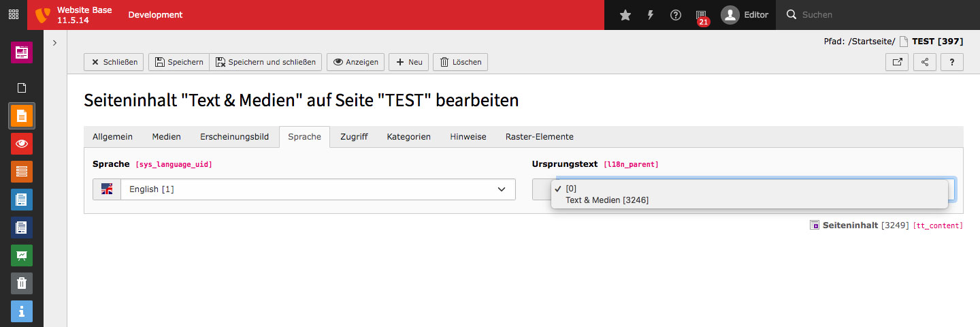Image resolution: width=980 pixels, height=327 pixels.
Task: Open the bookmarks star in top bar
Action: tap(625, 15)
